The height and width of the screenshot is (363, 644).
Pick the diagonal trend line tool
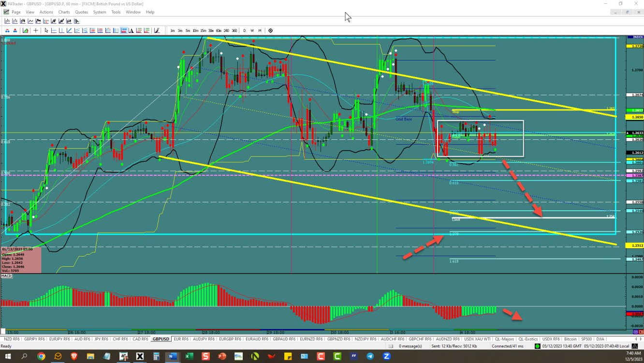pos(69,30)
